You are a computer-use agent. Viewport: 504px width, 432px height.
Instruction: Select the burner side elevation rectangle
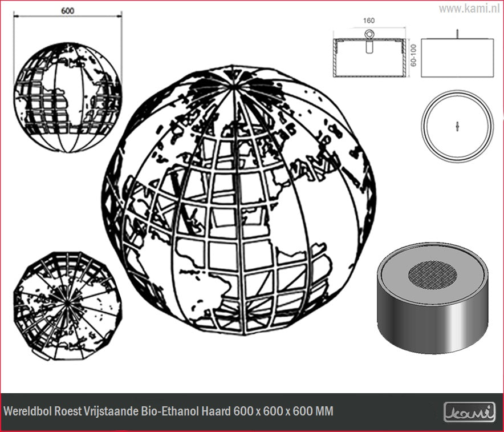coord(456,58)
